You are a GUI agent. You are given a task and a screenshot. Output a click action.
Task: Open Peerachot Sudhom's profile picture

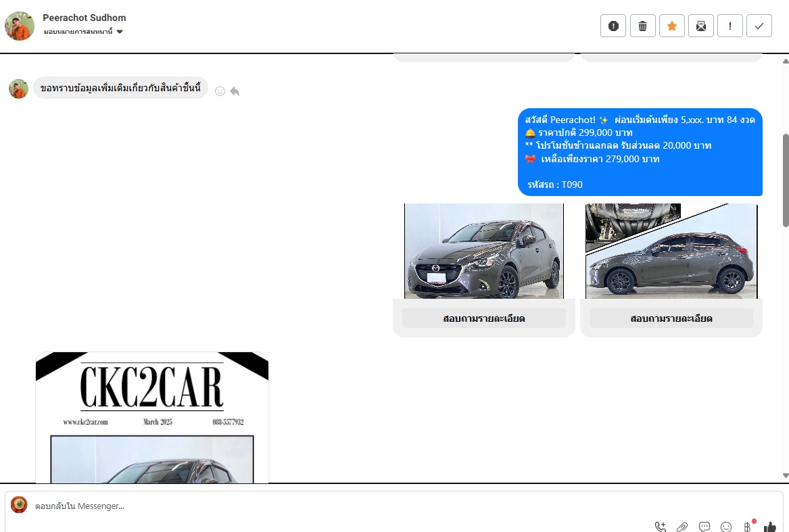click(x=20, y=26)
